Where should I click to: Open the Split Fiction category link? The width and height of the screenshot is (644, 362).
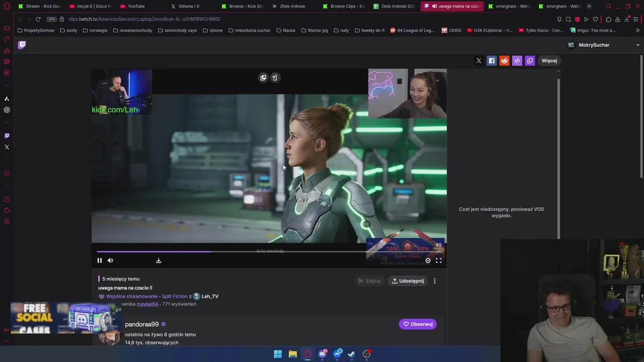pos(175,297)
